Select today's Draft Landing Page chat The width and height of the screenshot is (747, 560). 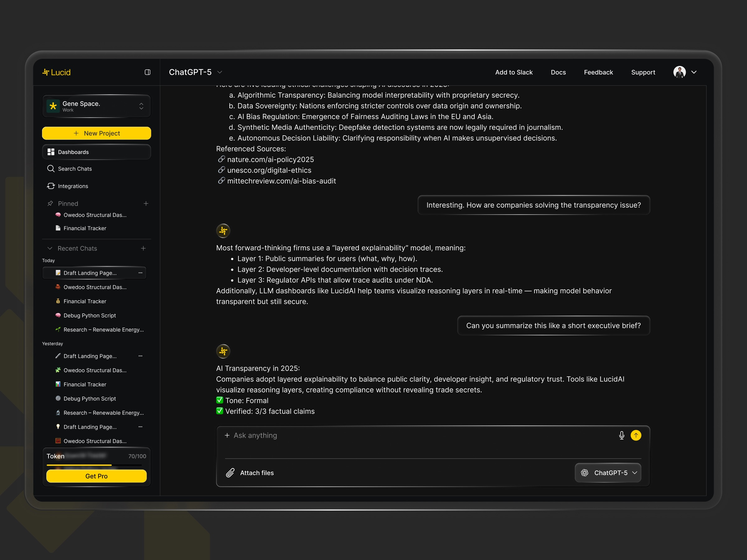[94, 273]
